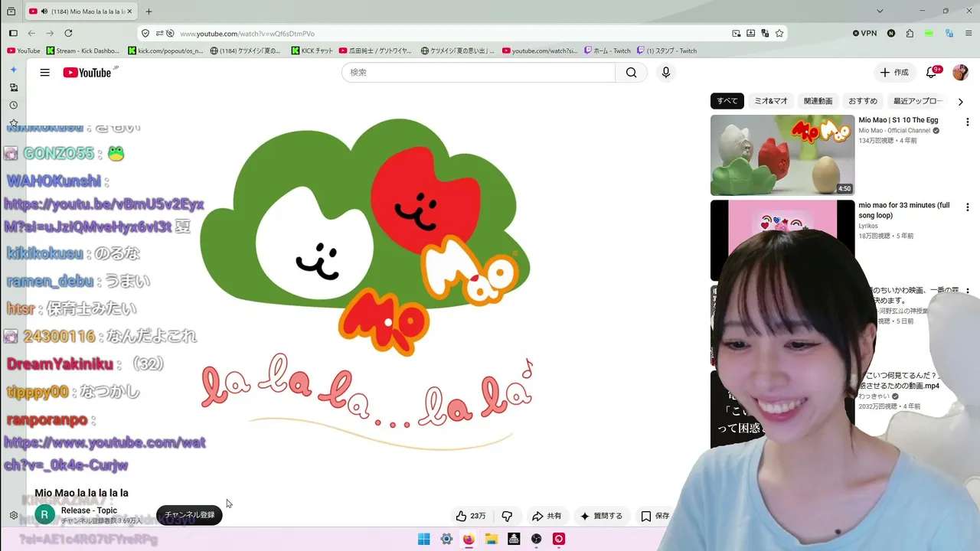Open the sidebar toggle in the Firefox toolbar
Image resolution: width=980 pixels, height=551 pixels.
point(13,34)
